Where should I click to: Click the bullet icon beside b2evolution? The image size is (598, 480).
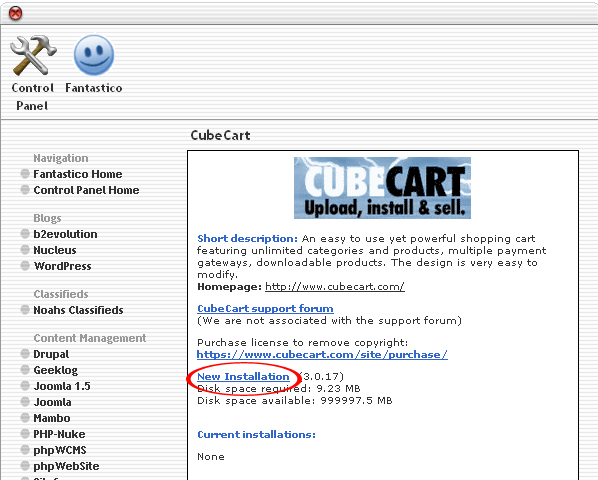tap(25, 234)
